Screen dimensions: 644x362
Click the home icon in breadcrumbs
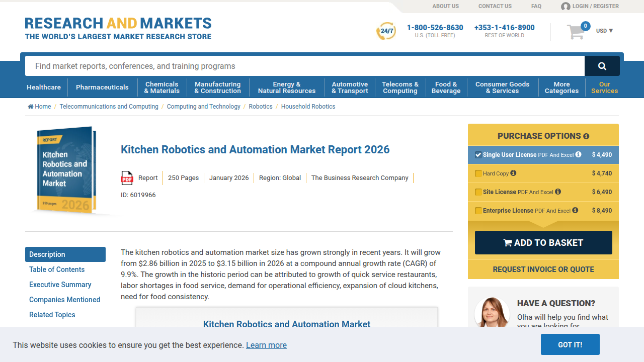click(31, 107)
